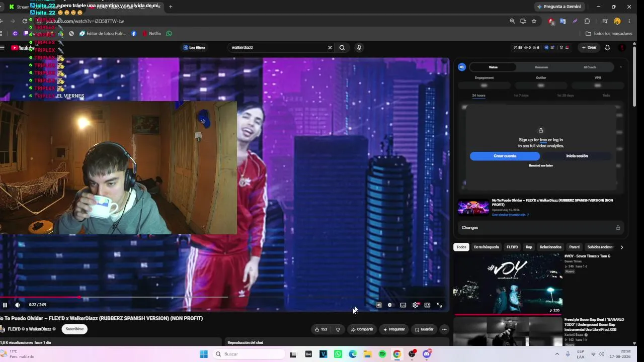Select the AI Coach tab
Image resolution: width=644 pixels, height=362 pixels.
pyautogui.click(x=590, y=67)
